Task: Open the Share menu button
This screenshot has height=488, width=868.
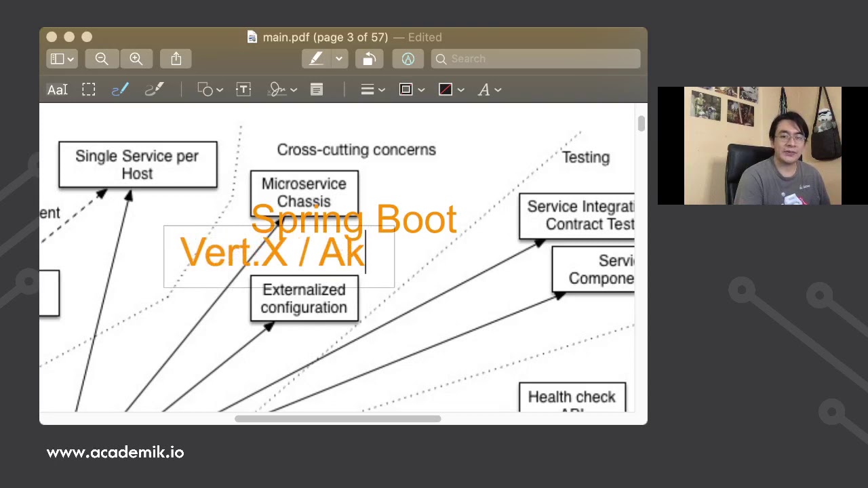Action: pyautogui.click(x=176, y=59)
